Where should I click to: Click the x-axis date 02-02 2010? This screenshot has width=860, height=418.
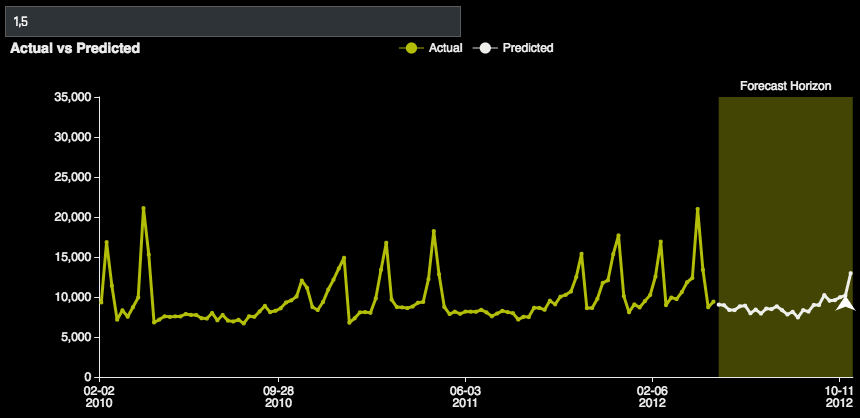click(100, 397)
